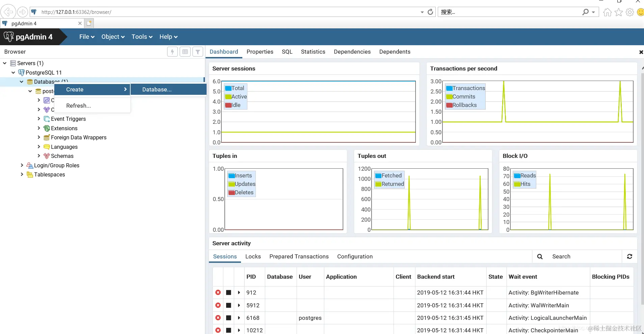The image size is (644, 334).
Task: Click the Event Triggers icon
Action: [47, 119]
